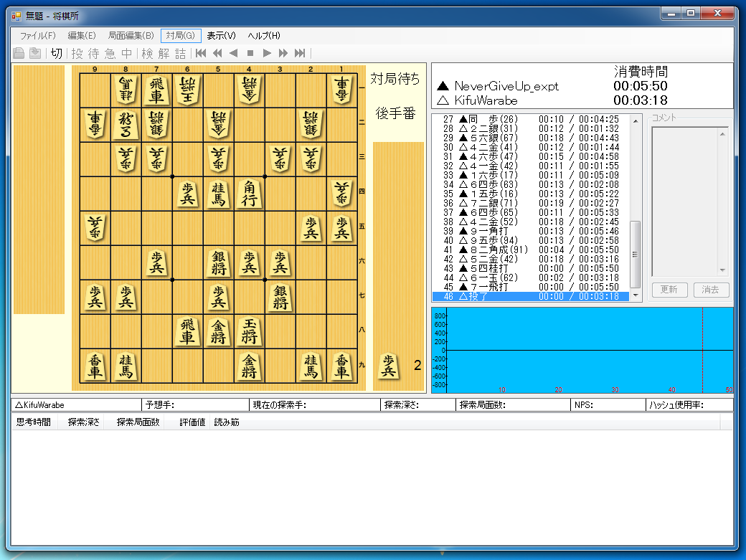The image size is (746, 560).
Task: Select move 46 △投了 row
Action: click(531, 296)
